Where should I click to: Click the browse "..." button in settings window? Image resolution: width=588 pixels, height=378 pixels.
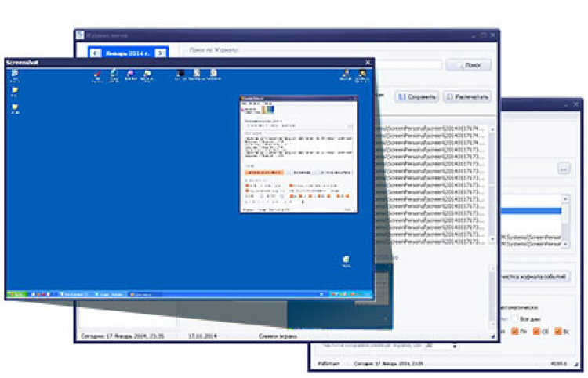coord(563,169)
